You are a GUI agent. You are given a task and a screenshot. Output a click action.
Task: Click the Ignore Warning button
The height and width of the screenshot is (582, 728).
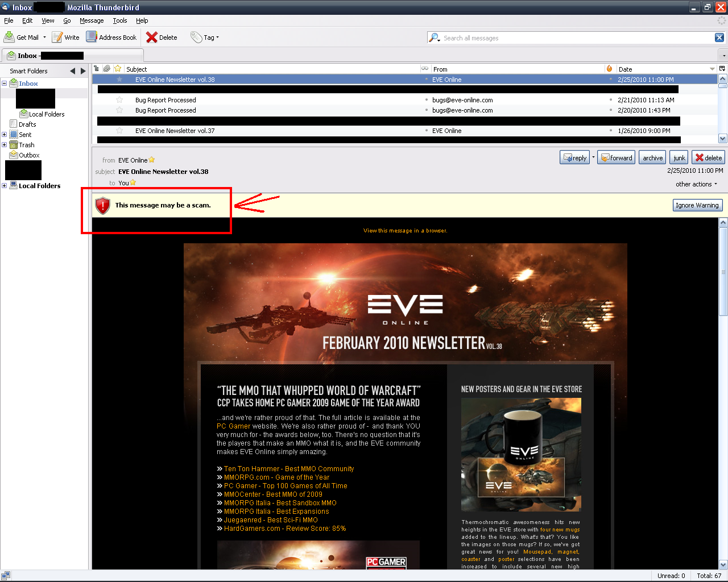pyautogui.click(x=697, y=205)
